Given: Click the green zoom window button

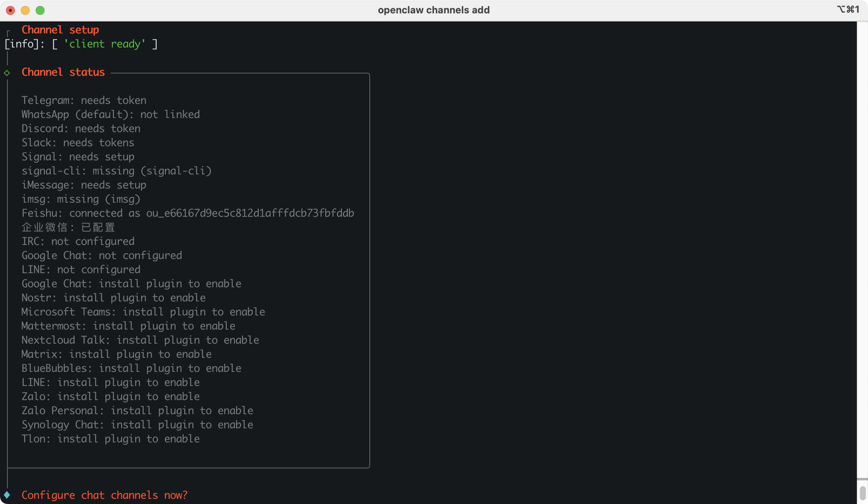Looking at the screenshot, I should point(40,10).
